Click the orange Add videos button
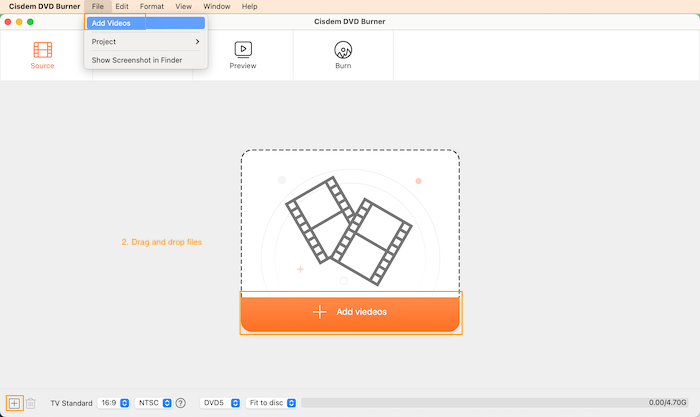 pos(350,313)
